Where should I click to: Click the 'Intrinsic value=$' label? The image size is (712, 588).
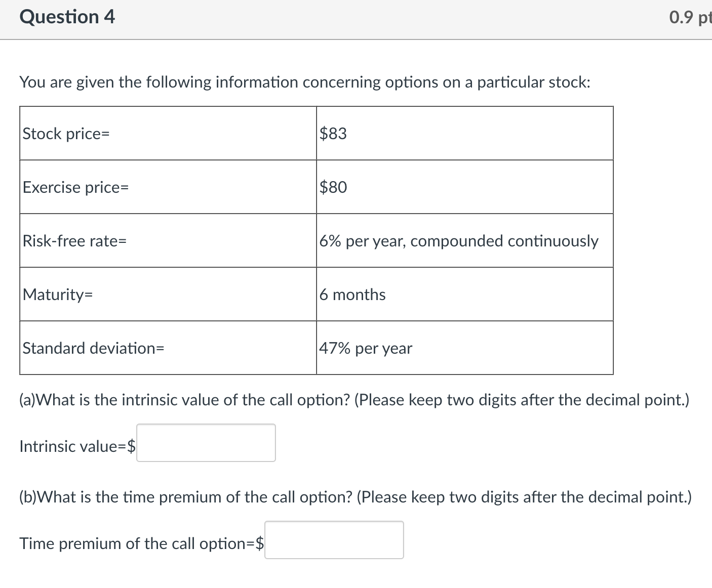77,446
